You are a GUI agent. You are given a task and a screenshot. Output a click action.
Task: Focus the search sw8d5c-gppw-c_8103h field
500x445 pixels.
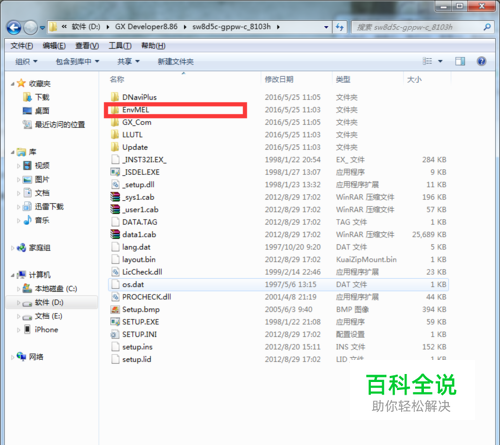pos(423,27)
